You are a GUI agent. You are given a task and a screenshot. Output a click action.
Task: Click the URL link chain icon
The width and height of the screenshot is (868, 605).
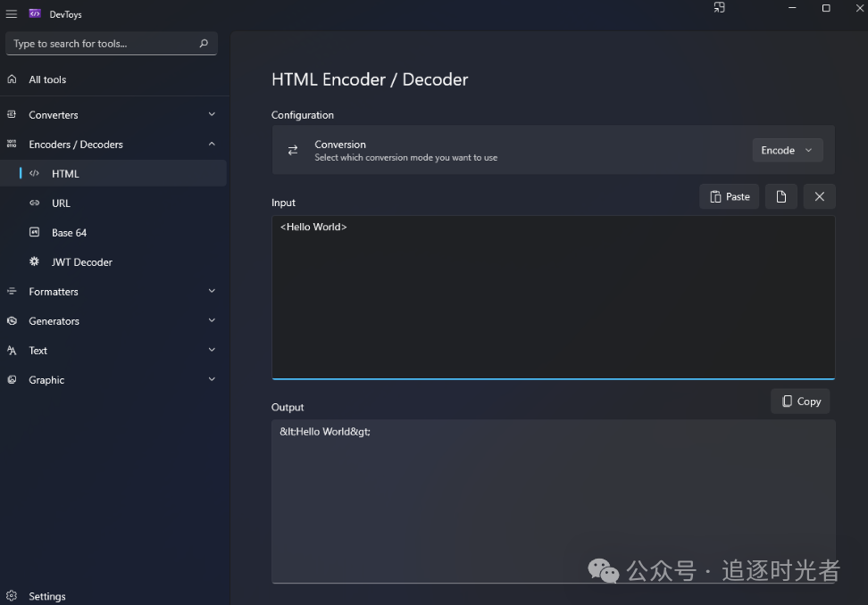[34, 203]
